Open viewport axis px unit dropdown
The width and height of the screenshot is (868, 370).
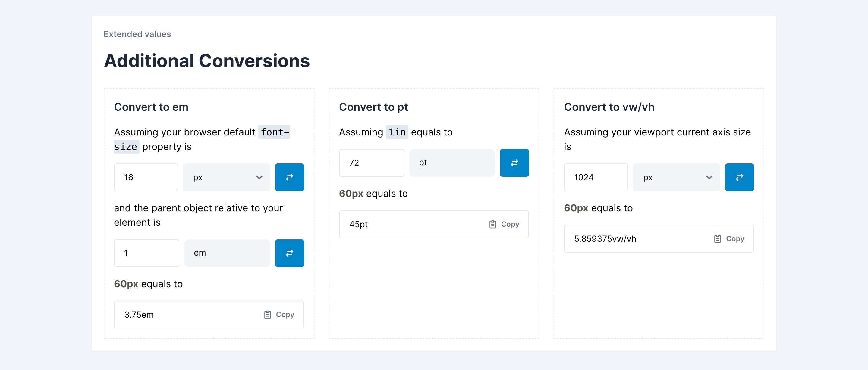pyautogui.click(x=676, y=177)
